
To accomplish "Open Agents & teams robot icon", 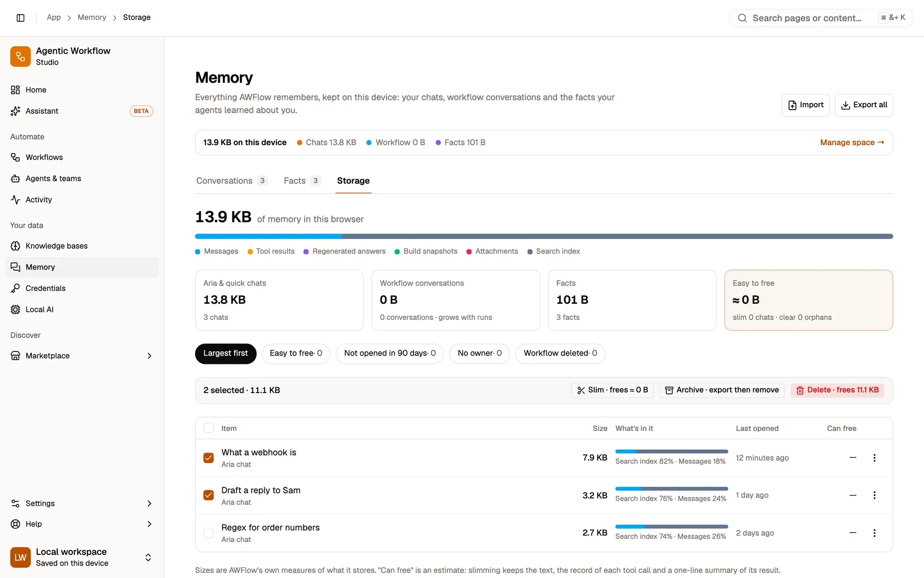I will pyautogui.click(x=15, y=178).
